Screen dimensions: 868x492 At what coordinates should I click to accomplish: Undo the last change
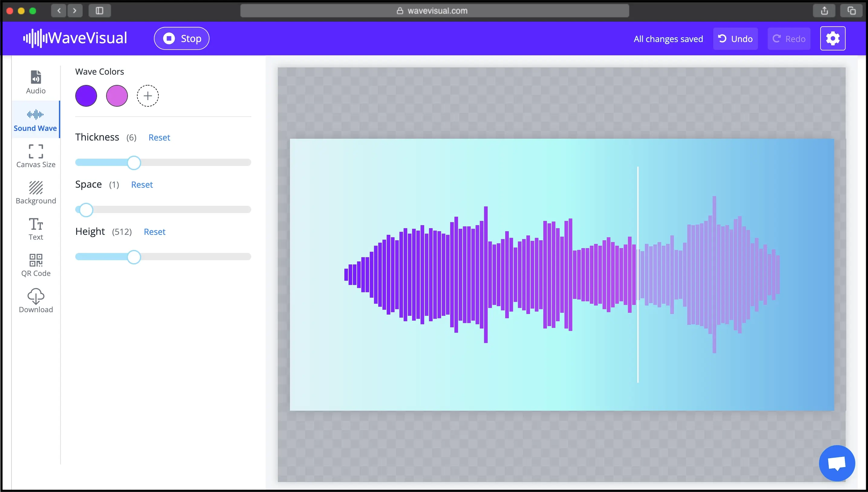(735, 38)
